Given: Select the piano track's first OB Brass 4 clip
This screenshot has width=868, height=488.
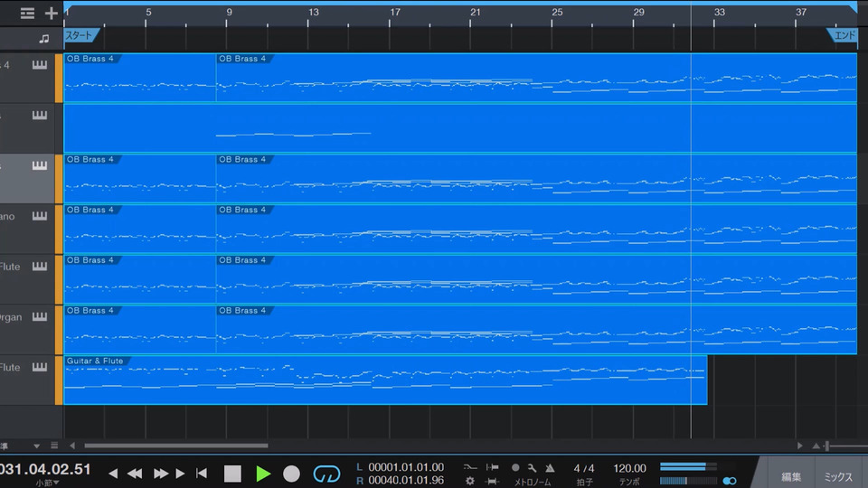Looking at the screenshot, I should point(139,229).
